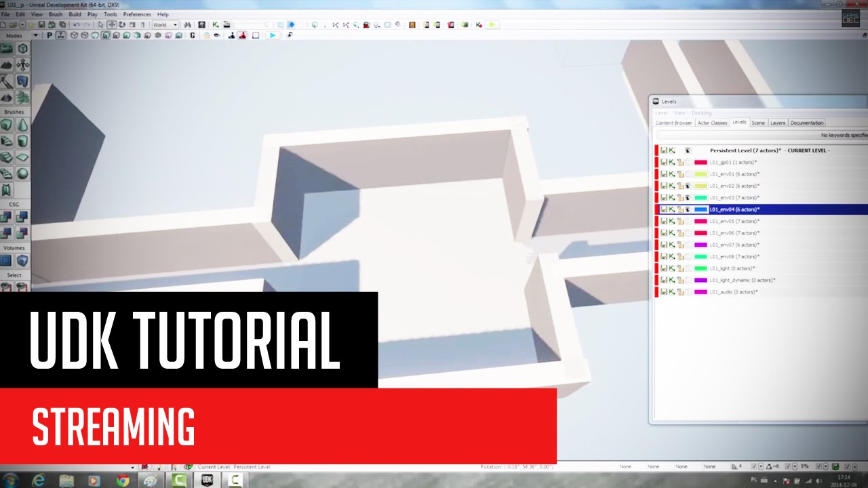Toggle visibility of Persistent Level
The width and height of the screenshot is (868, 488).
[687, 150]
